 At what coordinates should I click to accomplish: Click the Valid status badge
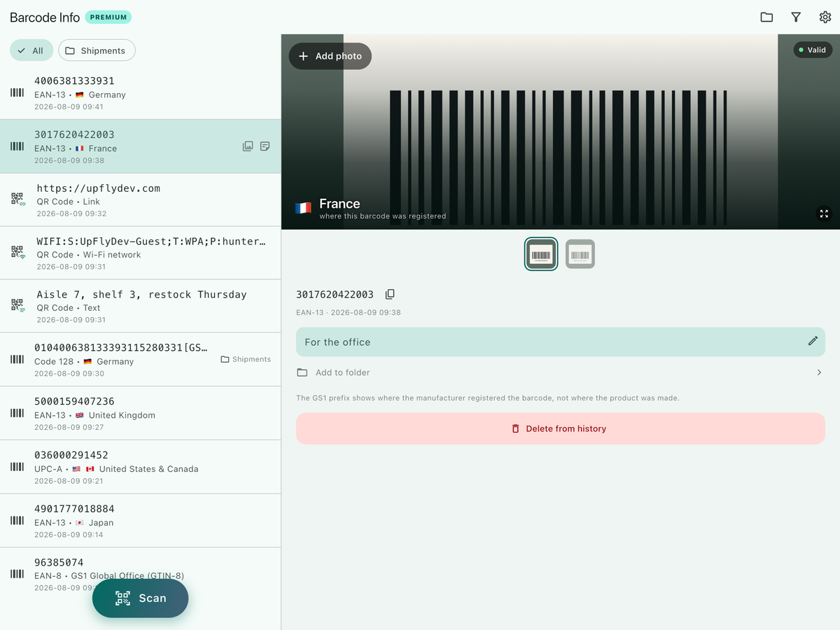pos(813,50)
